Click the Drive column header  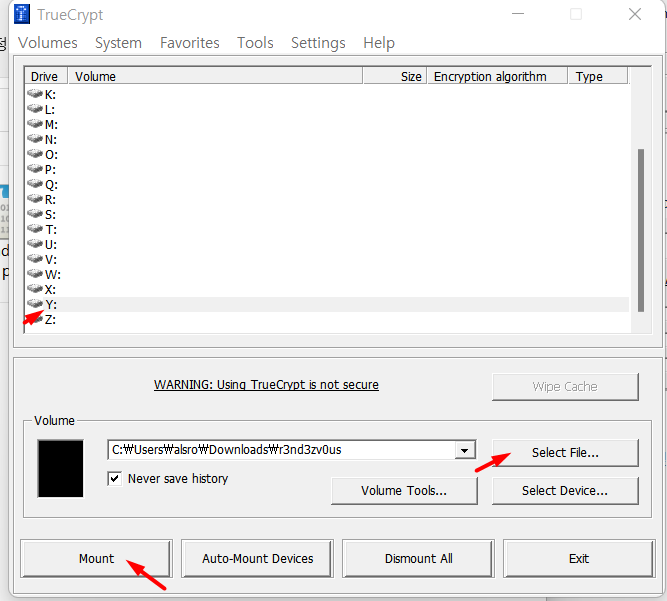point(46,77)
